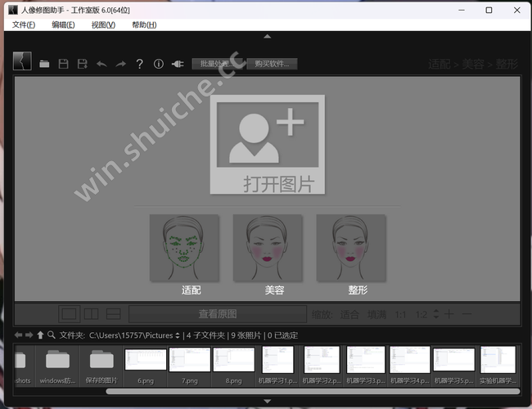Click the save disk icon
This screenshot has width=532, height=409.
pyautogui.click(x=63, y=64)
